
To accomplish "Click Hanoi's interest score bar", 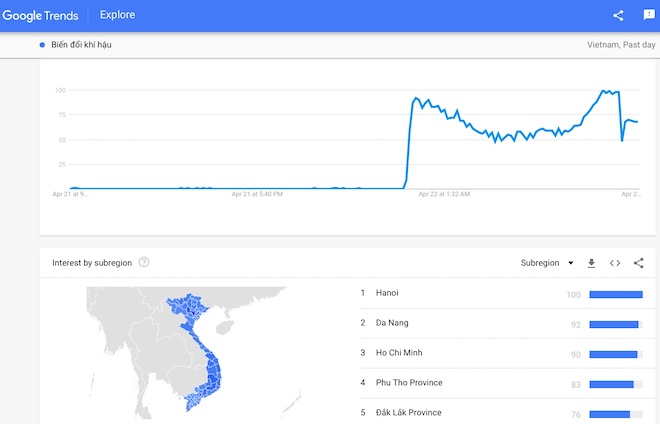I will pyautogui.click(x=616, y=294).
